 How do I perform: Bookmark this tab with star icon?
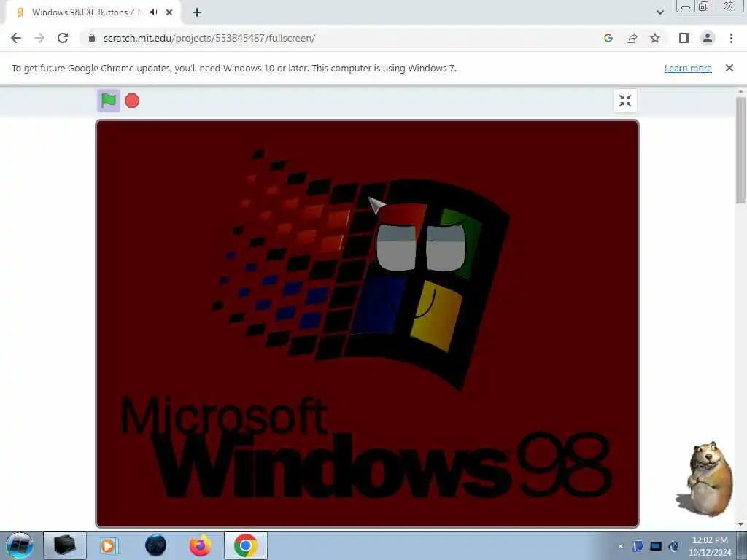pos(655,38)
